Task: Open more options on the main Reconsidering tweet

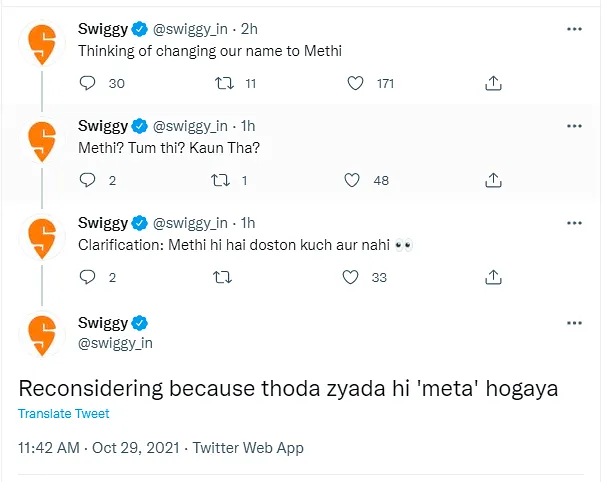Action: pos(574,323)
